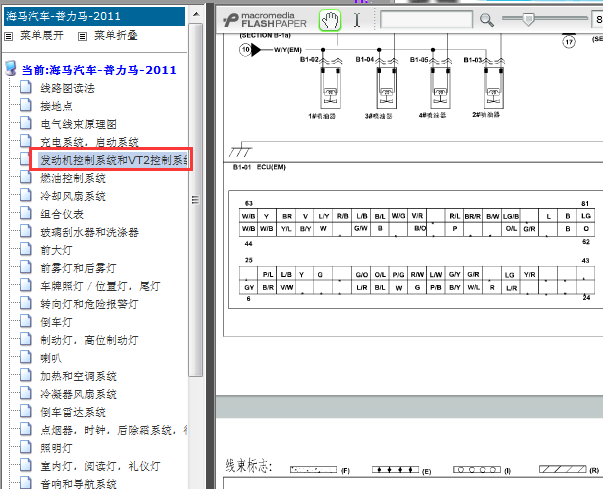The image size is (603, 489).
Task: Click page icon next to 线路图读法
Action: click(26, 87)
